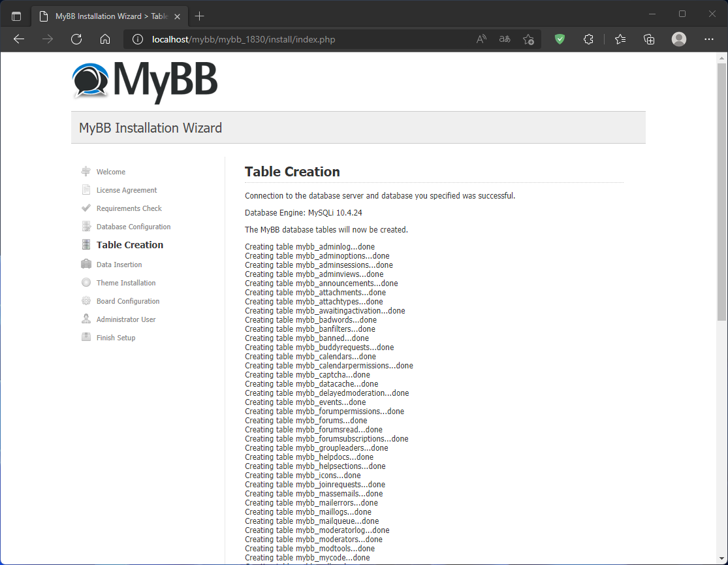Open the tab actions menu icon
Viewport: 728px width, 565px height.
click(x=16, y=16)
